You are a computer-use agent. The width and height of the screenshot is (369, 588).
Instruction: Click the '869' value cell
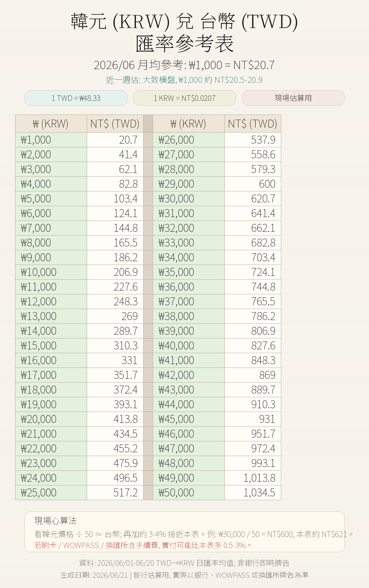(x=252, y=375)
